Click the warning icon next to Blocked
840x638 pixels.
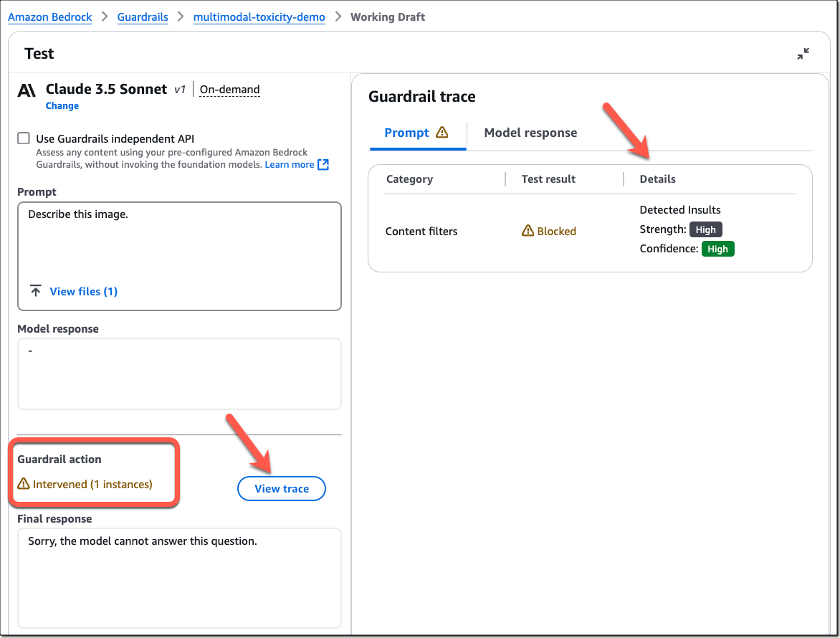528,231
